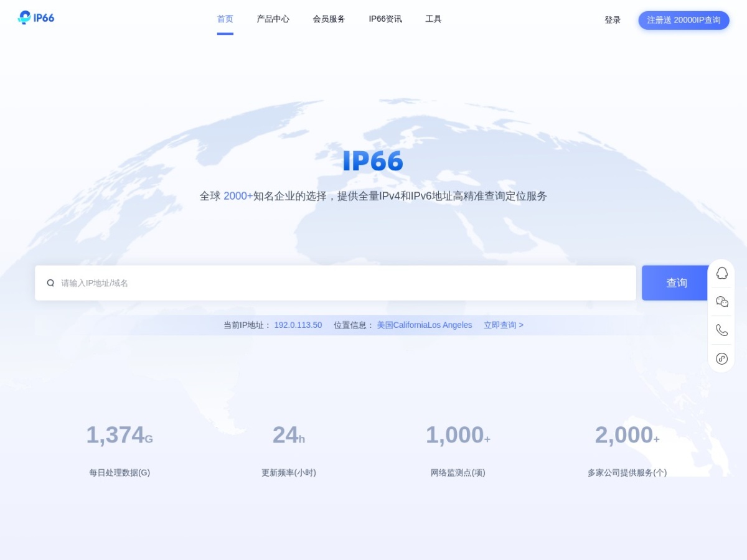The image size is (747, 560).
Task: Click the 1,000+ statistic
Action: pos(458,435)
